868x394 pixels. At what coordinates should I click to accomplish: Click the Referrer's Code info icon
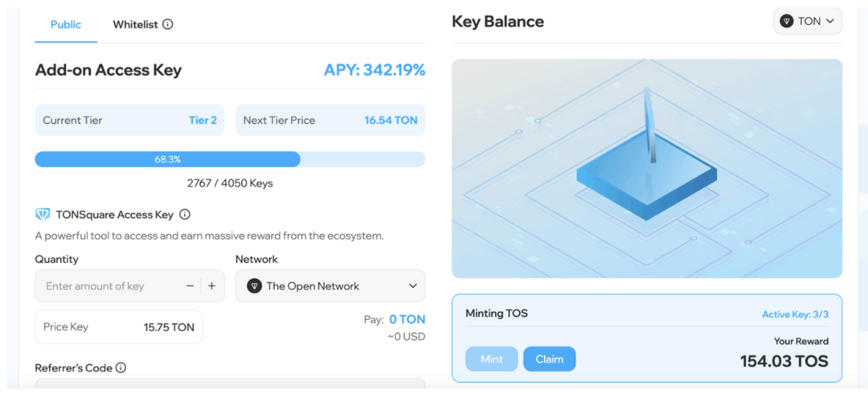(x=121, y=367)
